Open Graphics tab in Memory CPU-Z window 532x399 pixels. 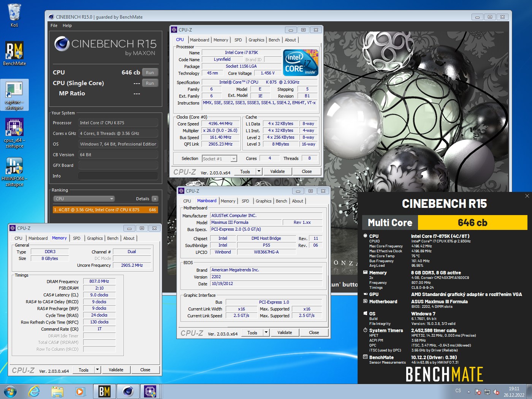pos(95,238)
